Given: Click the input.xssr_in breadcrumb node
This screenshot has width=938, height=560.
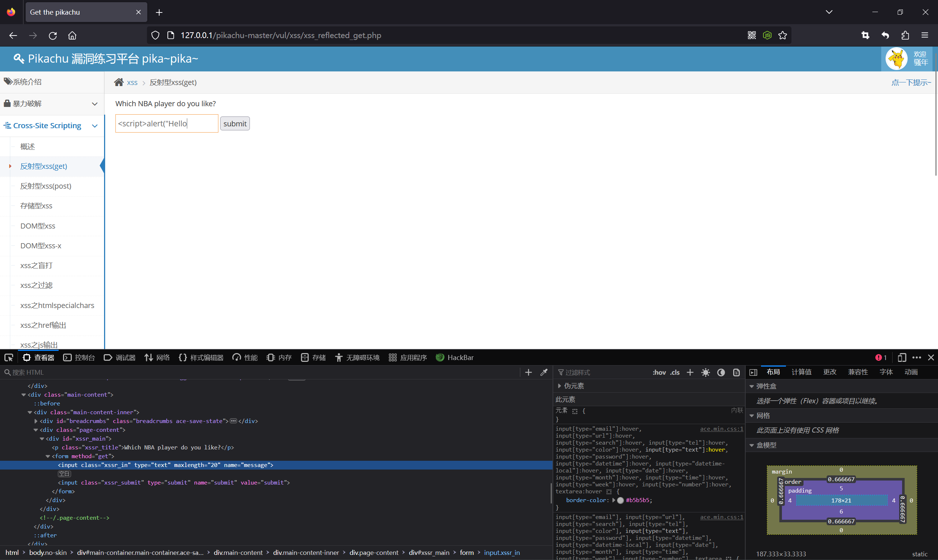Looking at the screenshot, I should 502,552.
